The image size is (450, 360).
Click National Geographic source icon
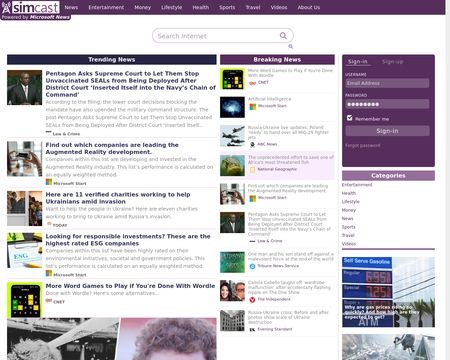point(253,169)
